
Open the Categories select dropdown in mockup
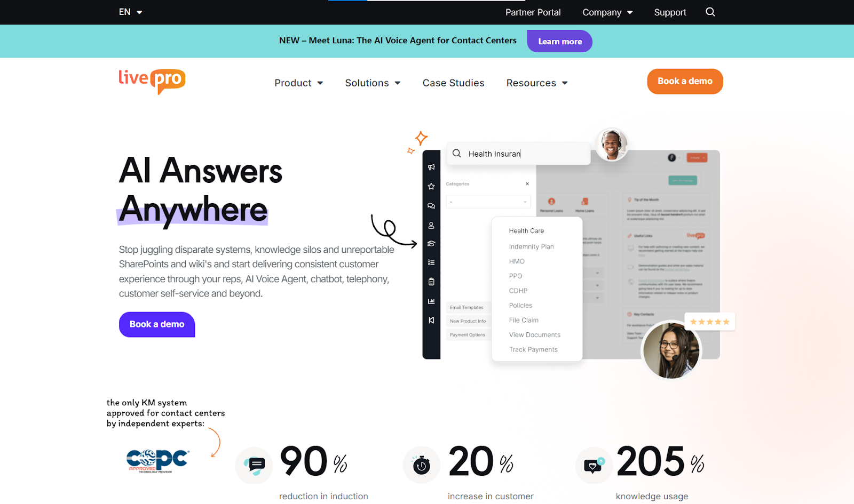point(488,202)
